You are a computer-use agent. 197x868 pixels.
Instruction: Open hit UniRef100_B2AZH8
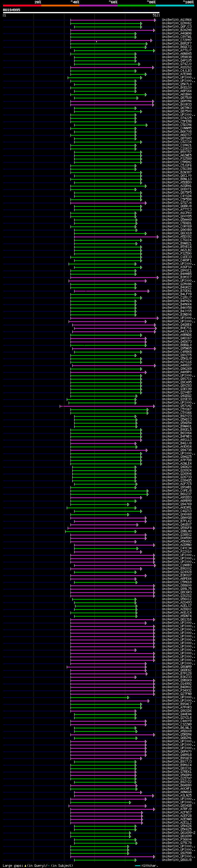coord(177,30)
